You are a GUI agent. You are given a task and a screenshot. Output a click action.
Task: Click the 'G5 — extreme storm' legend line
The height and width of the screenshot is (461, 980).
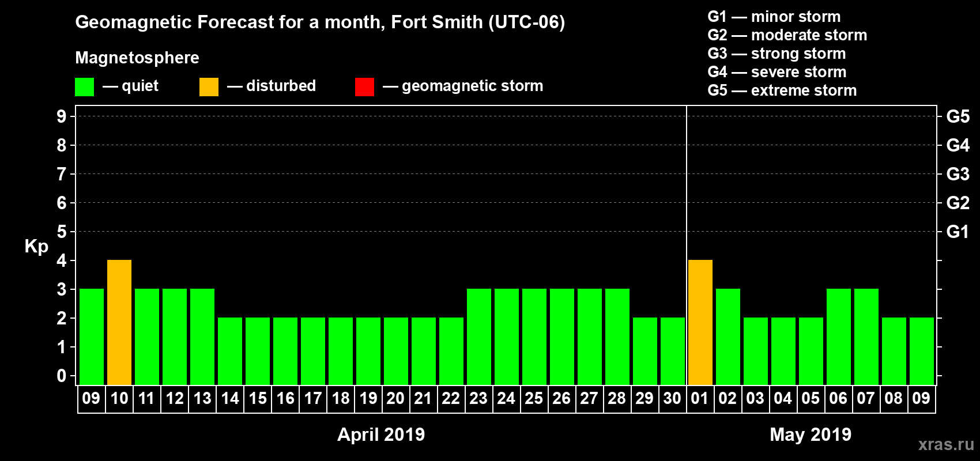coord(782,90)
